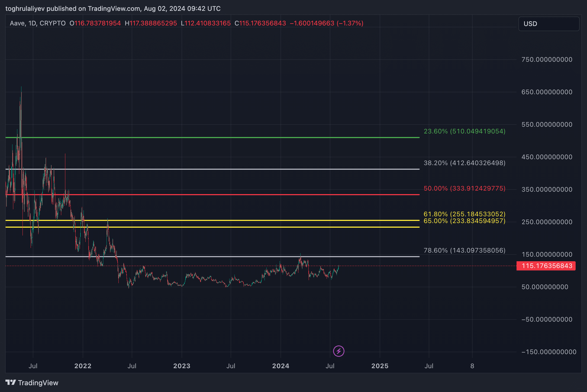587x392 pixels.
Task: Select the 38.20% (412.640326498) Fibonacci label
Action: click(x=465, y=163)
